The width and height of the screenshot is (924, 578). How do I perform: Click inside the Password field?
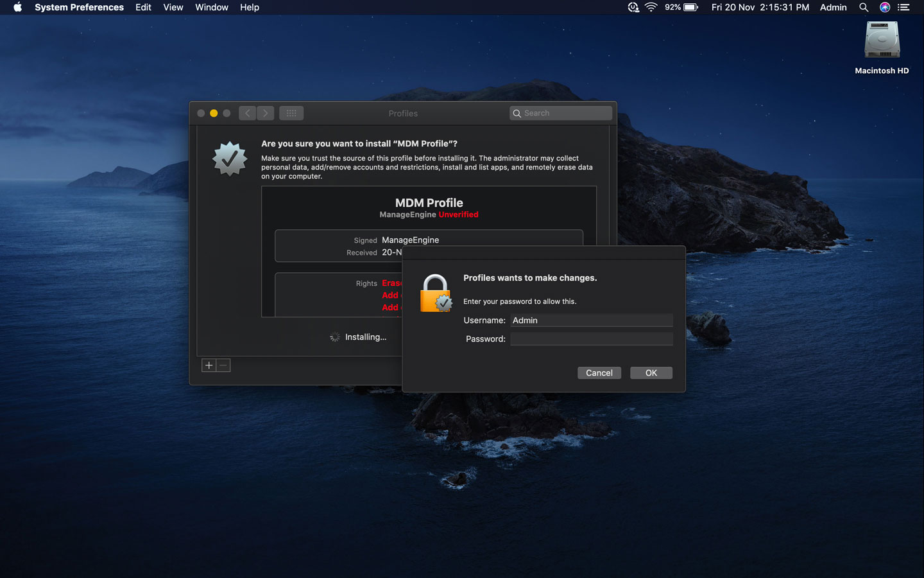[591, 338]
